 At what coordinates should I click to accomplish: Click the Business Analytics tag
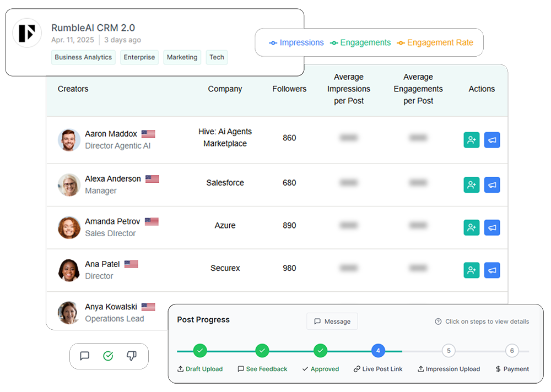pos(84,57)
